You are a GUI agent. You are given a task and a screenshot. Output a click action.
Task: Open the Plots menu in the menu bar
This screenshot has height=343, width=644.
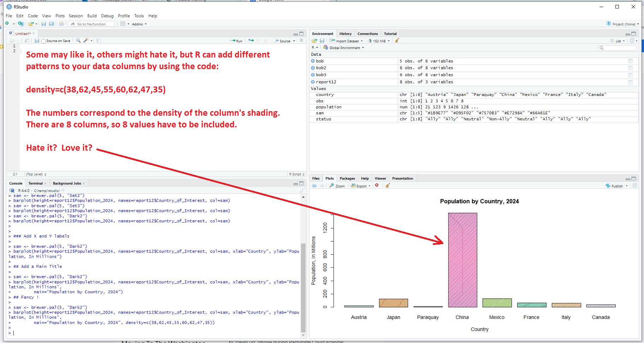(60, 16)
